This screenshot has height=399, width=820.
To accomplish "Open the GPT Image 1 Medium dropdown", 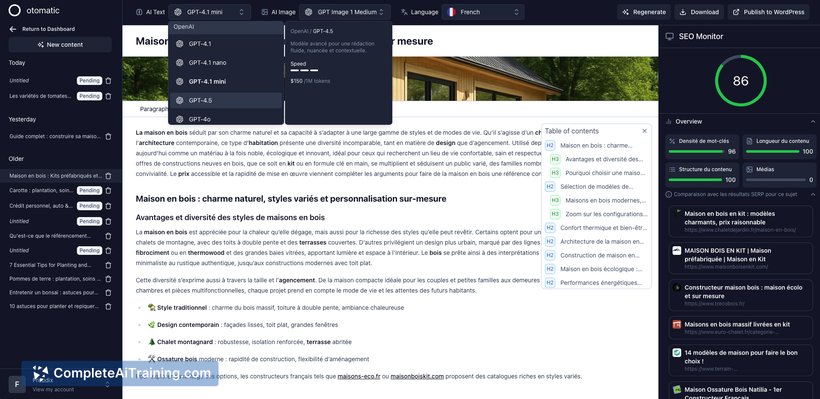I will (345, 12).
